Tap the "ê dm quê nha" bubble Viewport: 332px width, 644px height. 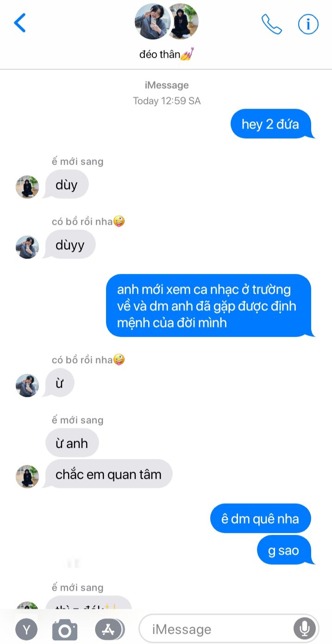(x=260, y=519)
